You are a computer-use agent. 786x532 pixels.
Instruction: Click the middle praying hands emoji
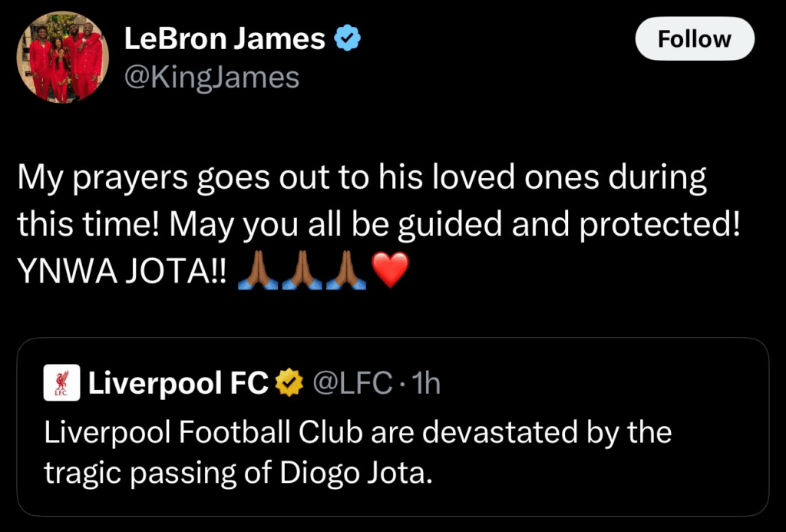coord(302,271)
